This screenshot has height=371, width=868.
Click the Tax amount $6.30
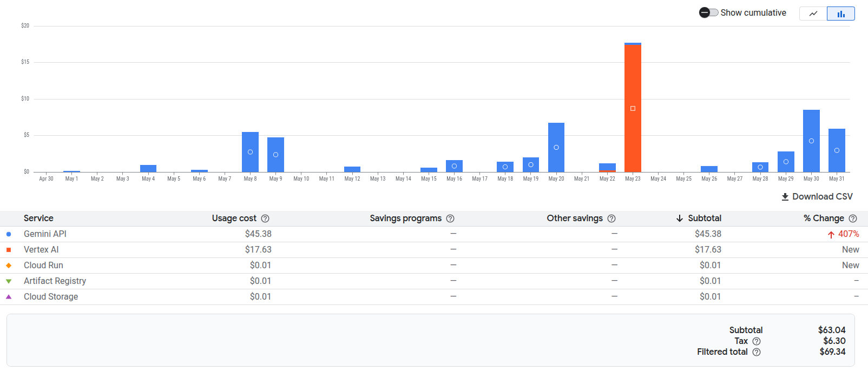[x=834, y=341]
